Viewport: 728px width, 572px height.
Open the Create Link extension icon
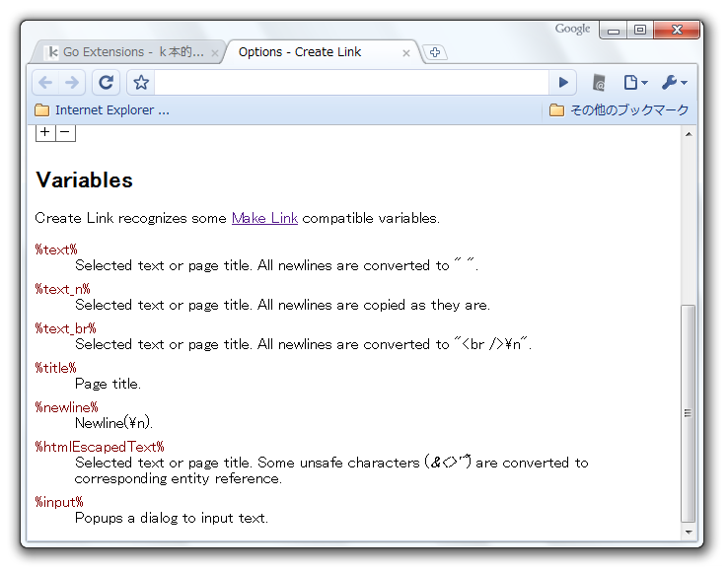599,83
